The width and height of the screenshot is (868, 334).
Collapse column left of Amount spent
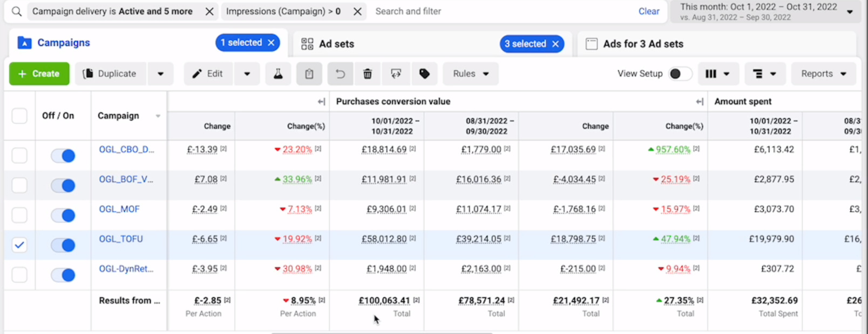[700, 102]
